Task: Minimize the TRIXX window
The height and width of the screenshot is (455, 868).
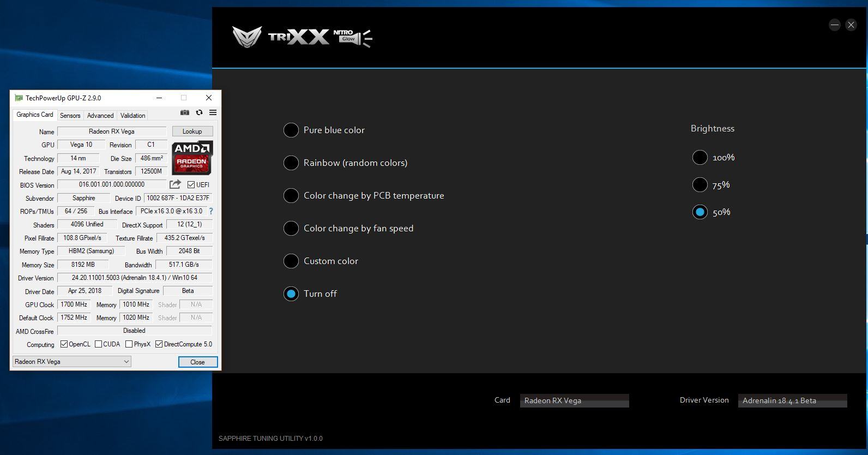Action: click(835, 25)
